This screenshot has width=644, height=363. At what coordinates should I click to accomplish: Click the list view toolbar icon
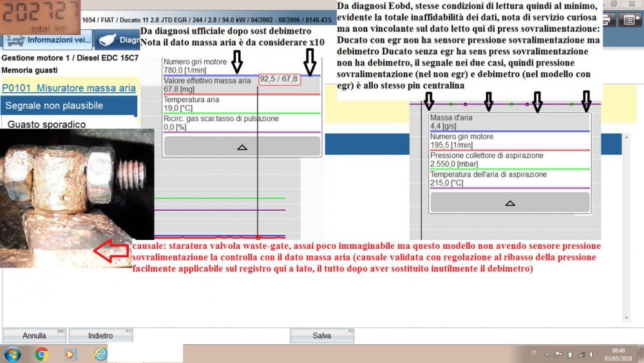[629, 20]
